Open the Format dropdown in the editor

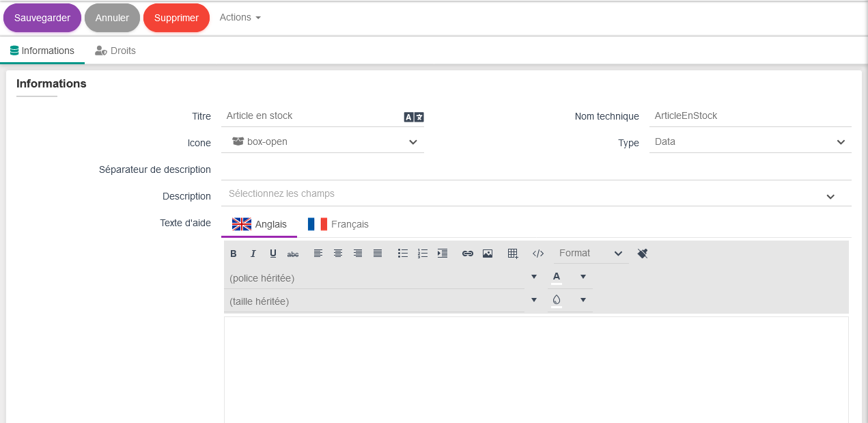tap(591, 254)
